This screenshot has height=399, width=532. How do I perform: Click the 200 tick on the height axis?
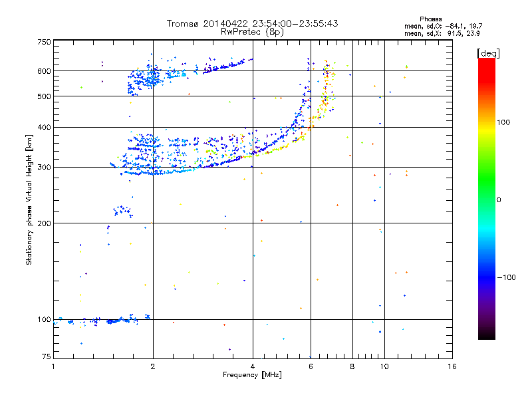(x=44, y=223)
